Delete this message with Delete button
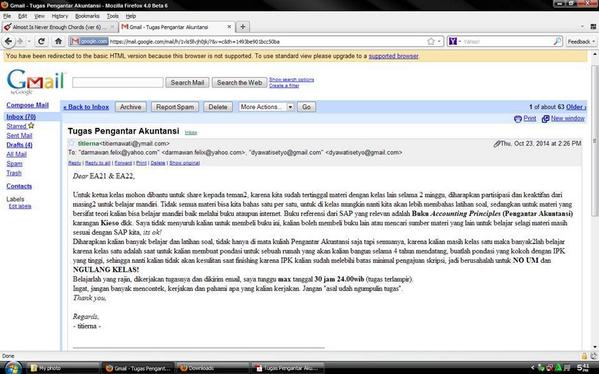 (218, 107)
